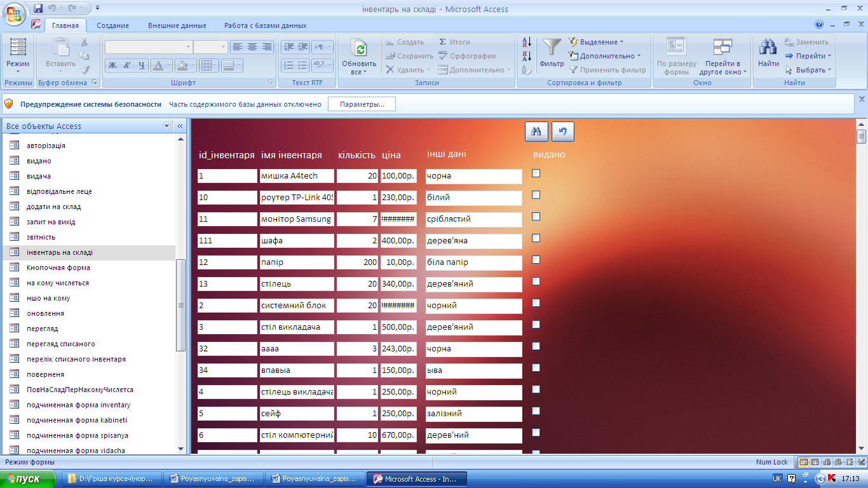Click Применить фильтр button

coord(607,70)
